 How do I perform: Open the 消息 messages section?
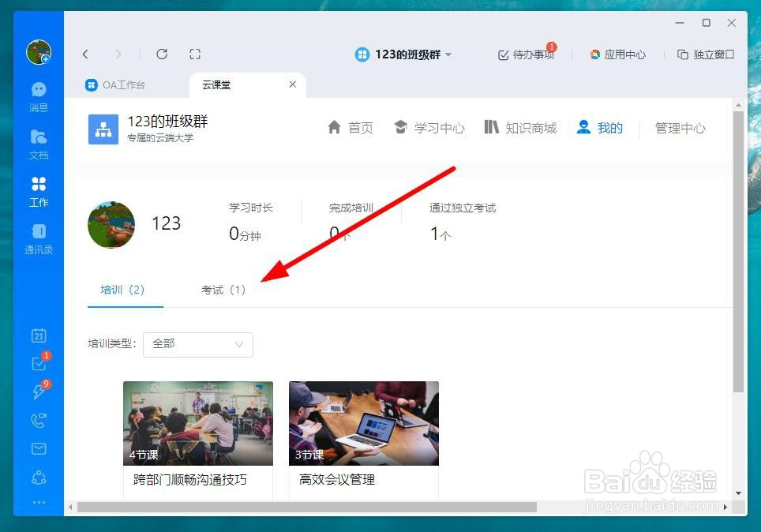(39, 97)
